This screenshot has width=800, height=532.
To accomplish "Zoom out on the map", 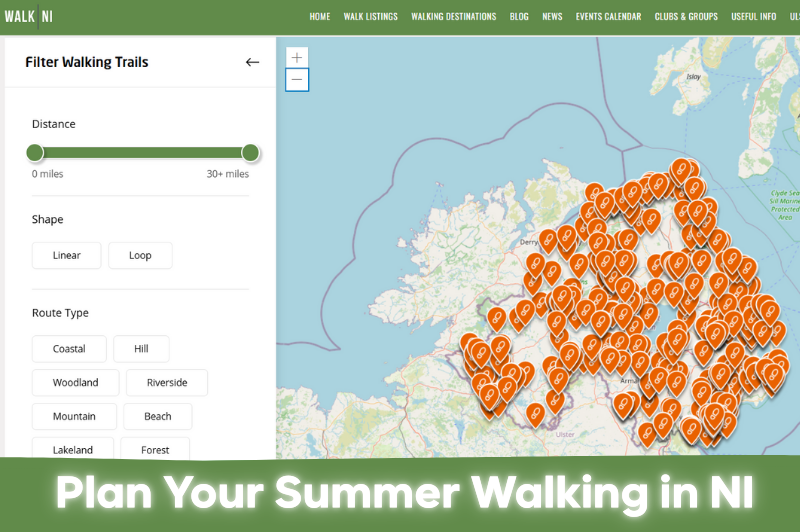I will (297, 80).
